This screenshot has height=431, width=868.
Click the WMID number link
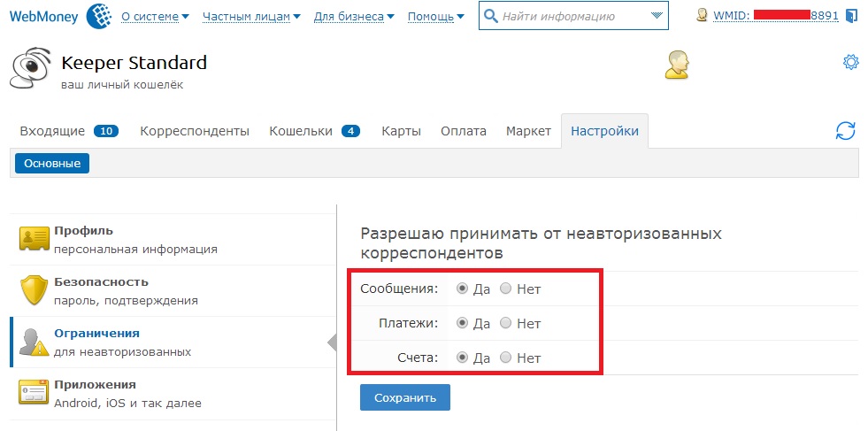pyautogui.click(x=776, y=16)
